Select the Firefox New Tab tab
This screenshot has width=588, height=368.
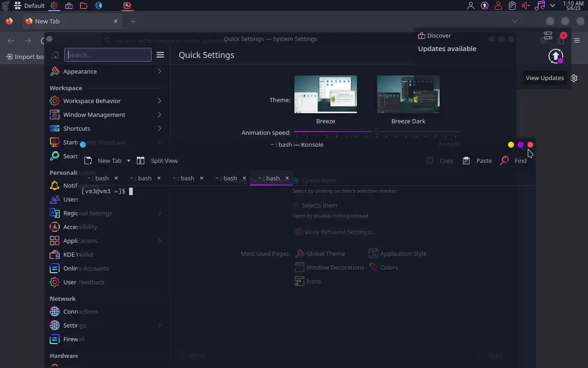[72, 21]
